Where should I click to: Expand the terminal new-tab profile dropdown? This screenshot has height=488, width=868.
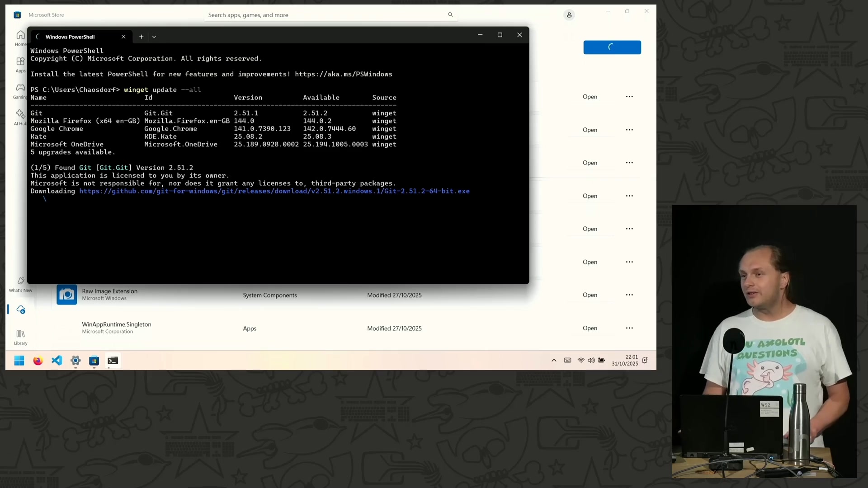(154, 37)
